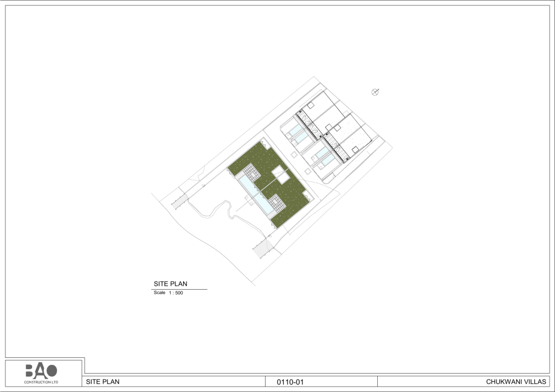Viewport: 555px width, 392px height.
Task: Click the north arrow compass symbol
Action: 375,92
